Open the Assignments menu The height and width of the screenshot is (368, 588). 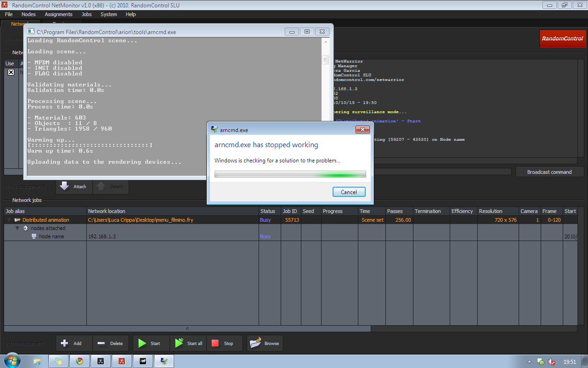click(59, 14)
